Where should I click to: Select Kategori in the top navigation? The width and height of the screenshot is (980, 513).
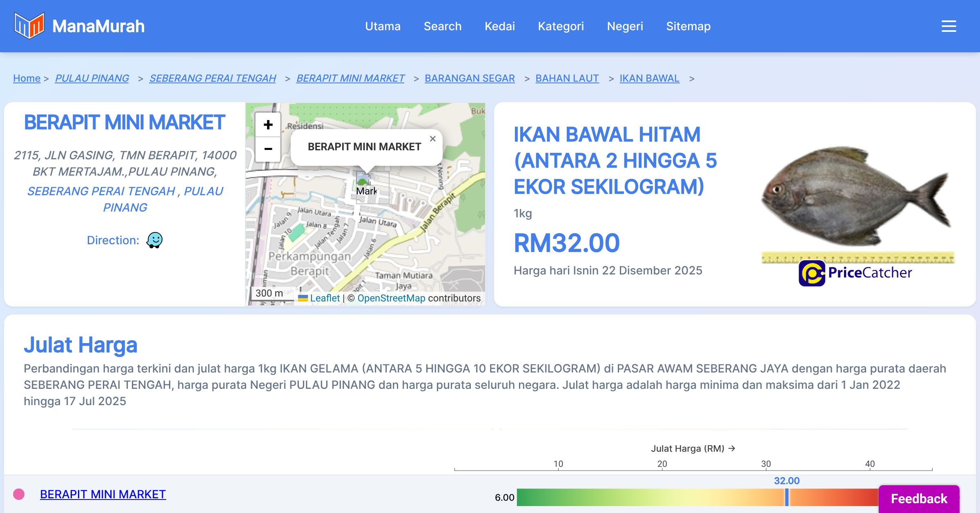[x=561, y=26]
